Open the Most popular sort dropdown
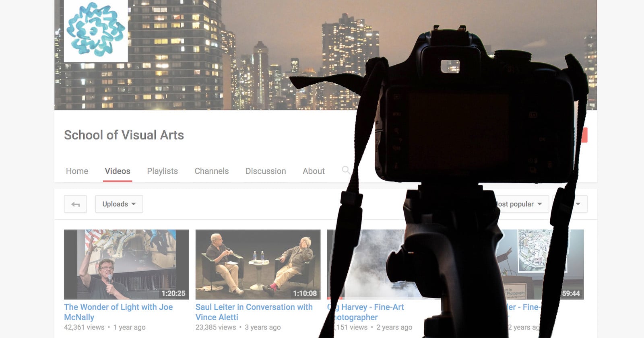Image resolution: width=644 pixels, height=338 pixels. [519, 204]
